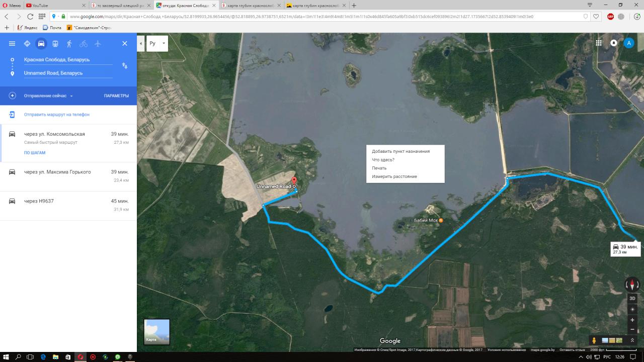Toggle the 3D map view
644x362 pixels.
pos(632,298)
